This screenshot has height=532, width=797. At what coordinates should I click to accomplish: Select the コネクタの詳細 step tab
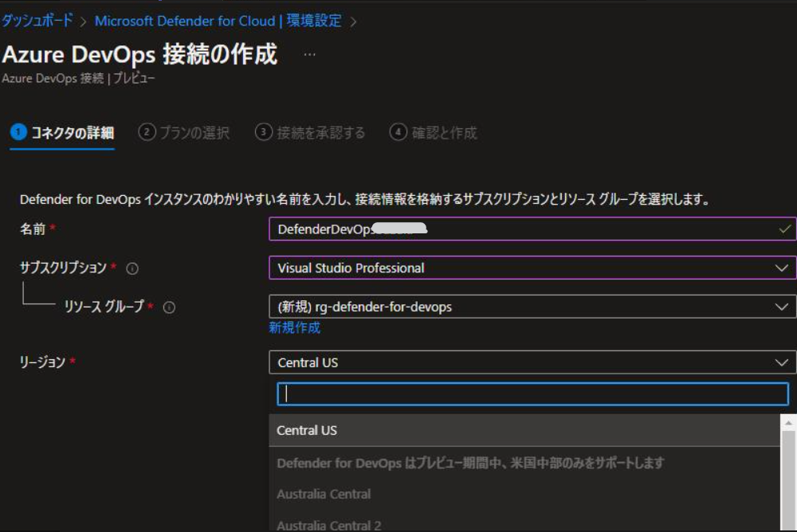tap(62, 133)
